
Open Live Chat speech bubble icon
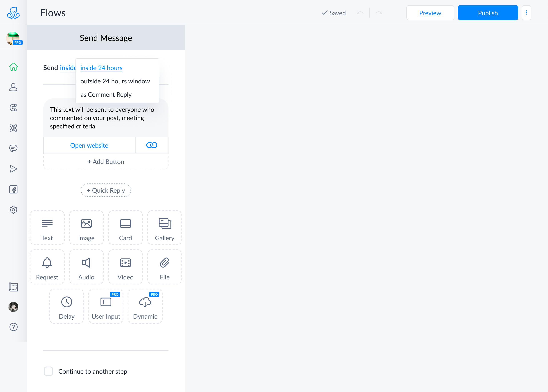pos(13,148)
